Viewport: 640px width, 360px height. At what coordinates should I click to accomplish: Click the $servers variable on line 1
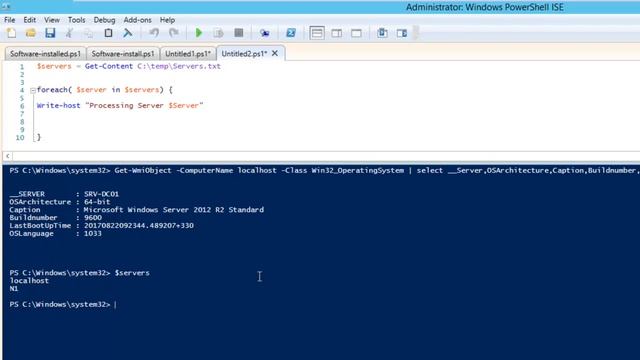point(54,66)
